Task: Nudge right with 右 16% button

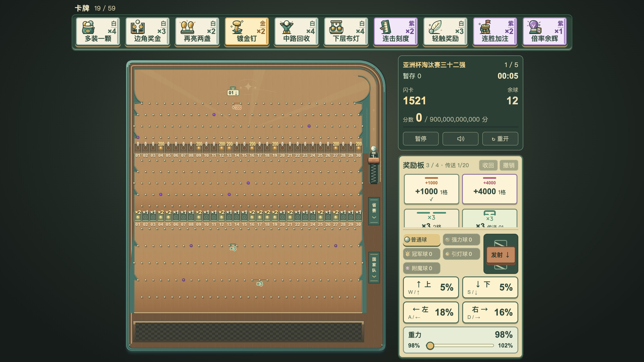Action: pyautogui.click(x=490, y=312)
